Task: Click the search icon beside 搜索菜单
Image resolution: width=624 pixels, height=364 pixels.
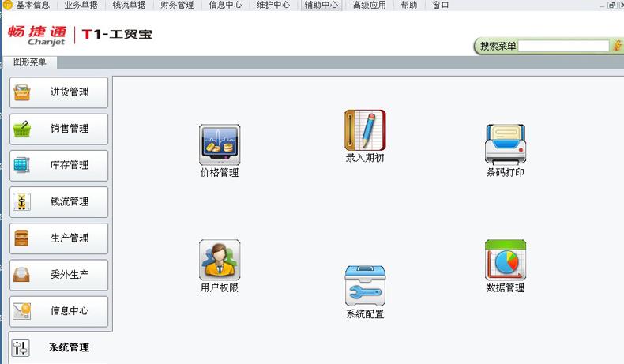Action: point(617,47)
